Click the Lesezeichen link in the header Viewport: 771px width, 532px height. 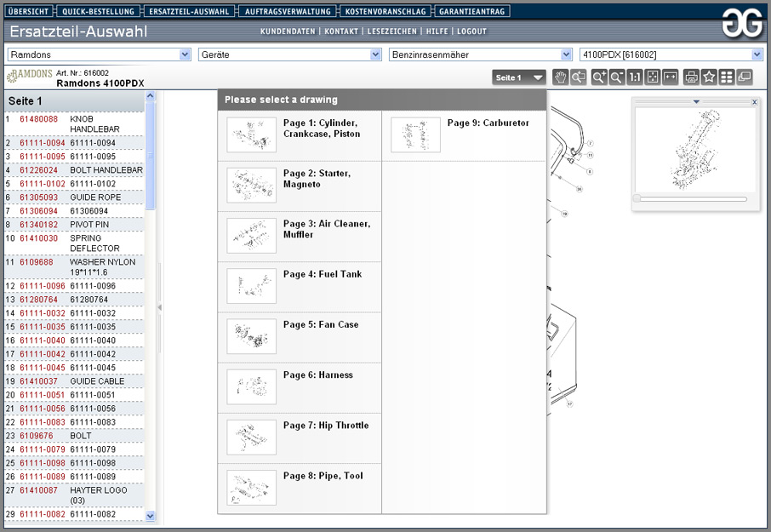coord(392,31)
